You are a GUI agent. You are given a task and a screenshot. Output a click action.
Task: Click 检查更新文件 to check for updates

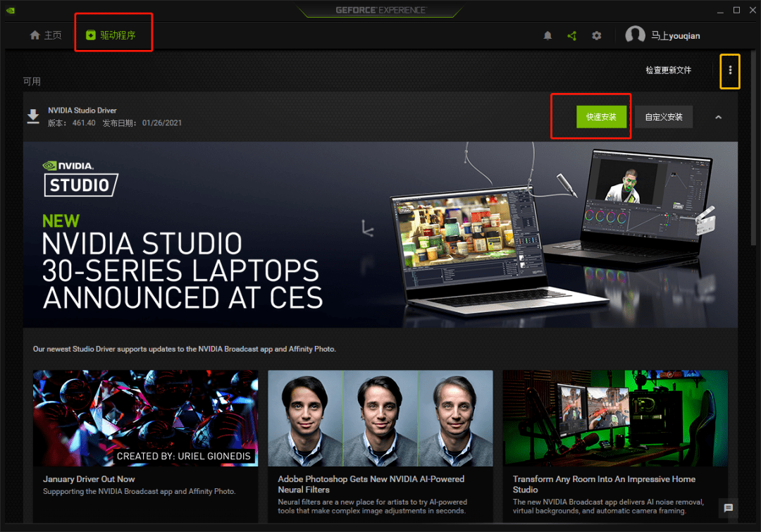(668, 70)
